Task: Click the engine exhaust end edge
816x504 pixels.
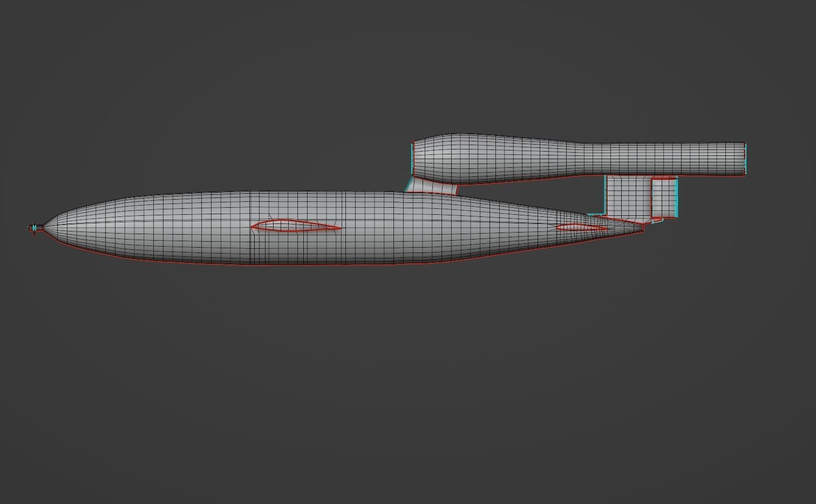Action: 745,159
